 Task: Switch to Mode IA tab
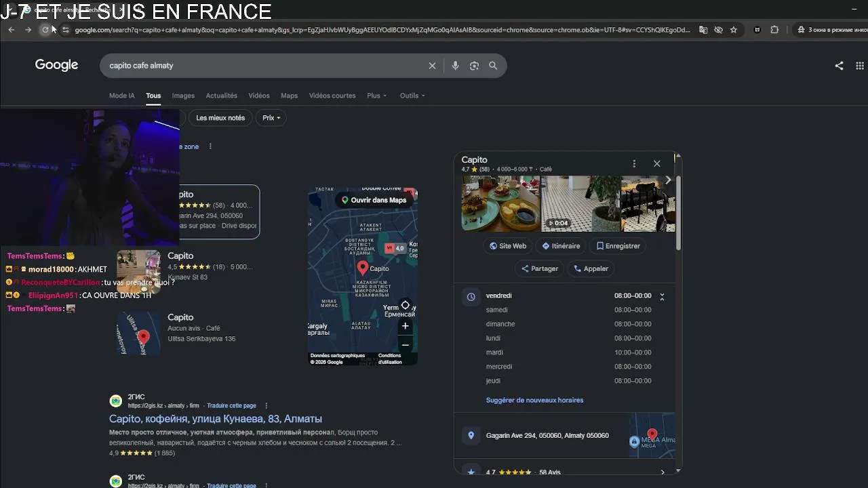[x=122, y=96]
